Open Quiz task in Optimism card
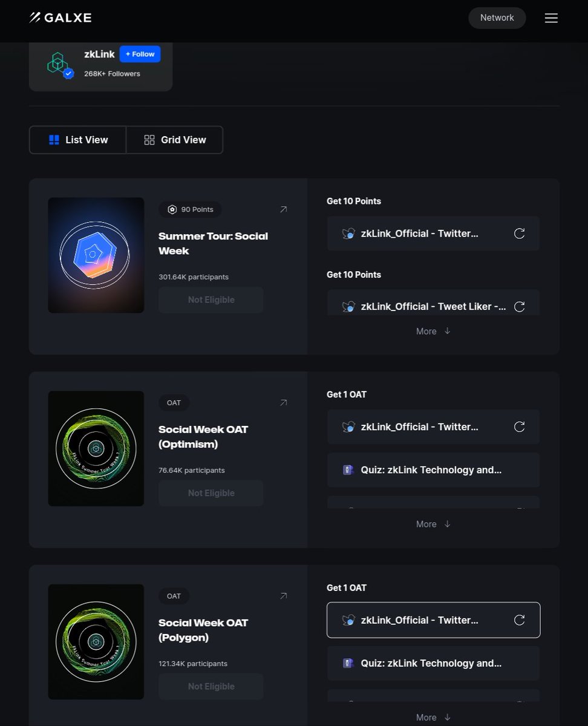This screenshot has width=588, height=726. pos(433,470)
